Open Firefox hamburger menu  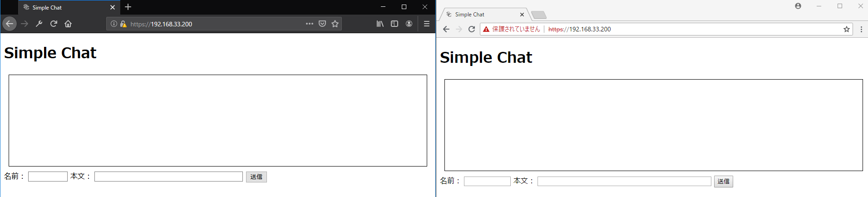pos(427,24)
